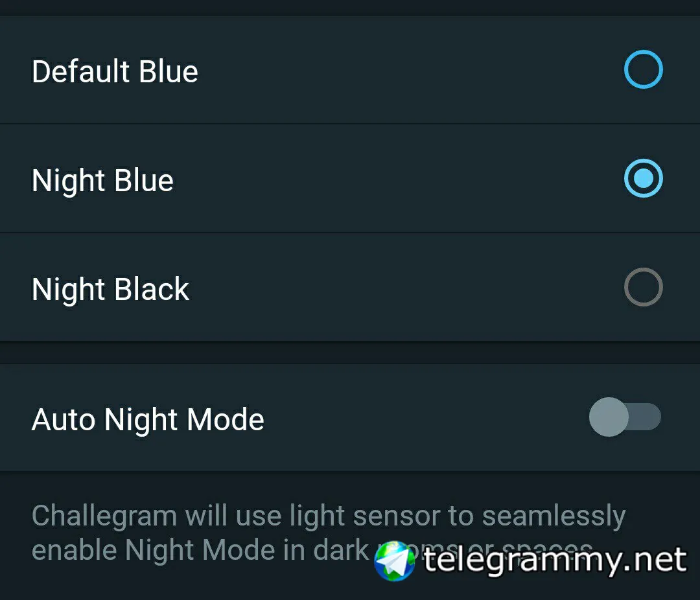The width and height of the screenshot is (700, 600).
Task: Click the word "seamlessly" in the hint text
Action: (x=554, y=516)
